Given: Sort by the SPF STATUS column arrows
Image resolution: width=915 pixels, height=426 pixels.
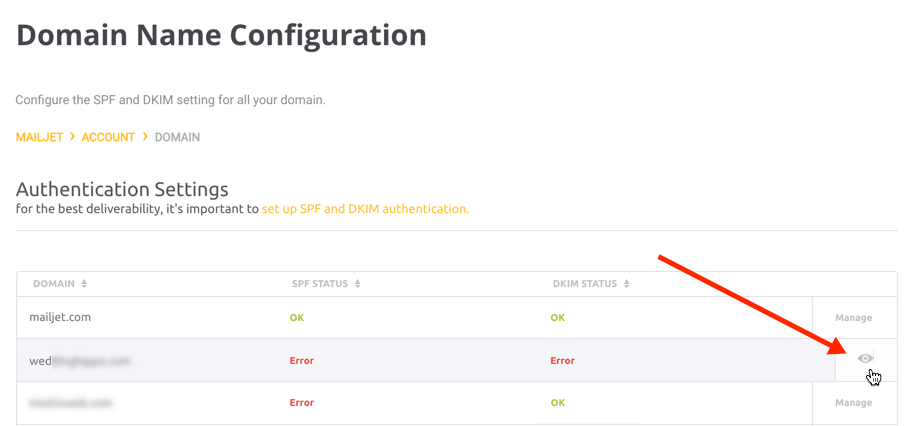Looking at the screenshot, I should pyautogui.click(x=357, y=284).
